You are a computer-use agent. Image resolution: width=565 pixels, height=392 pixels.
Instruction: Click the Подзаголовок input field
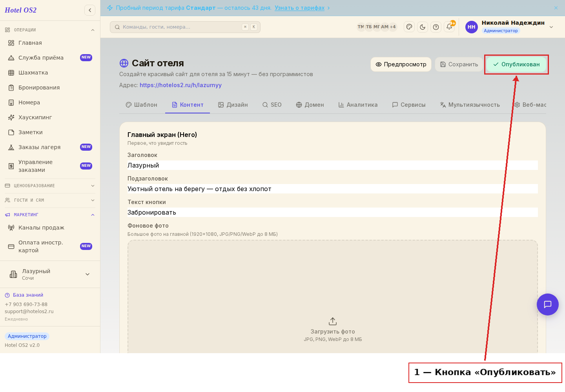click(x=333, y=189)
